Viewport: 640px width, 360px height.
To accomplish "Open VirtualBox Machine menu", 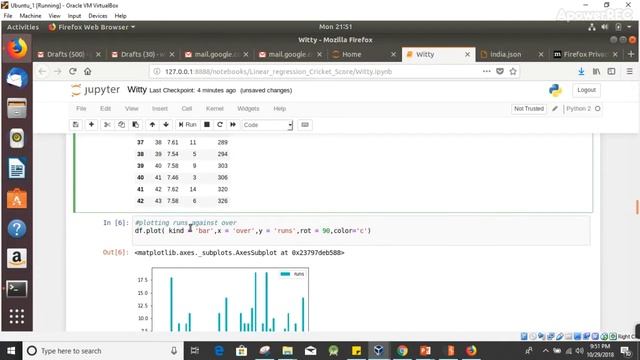I will click(x=30, y=16).
